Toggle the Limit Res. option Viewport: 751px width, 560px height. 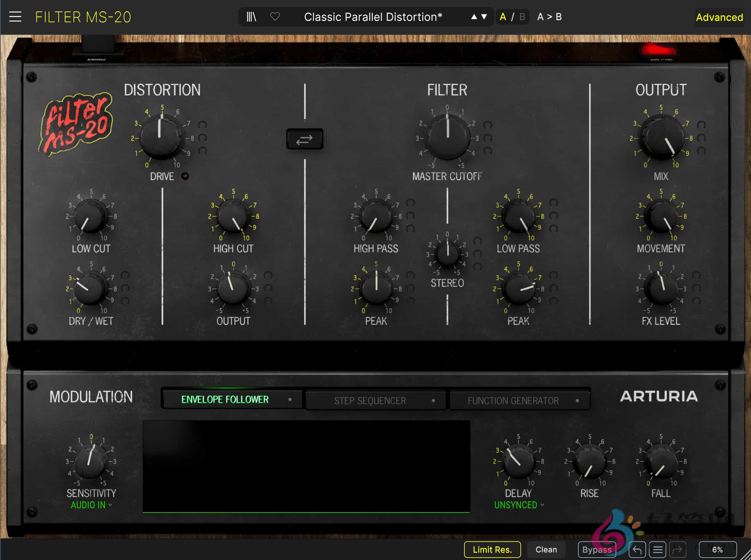[x=492, y=550]
